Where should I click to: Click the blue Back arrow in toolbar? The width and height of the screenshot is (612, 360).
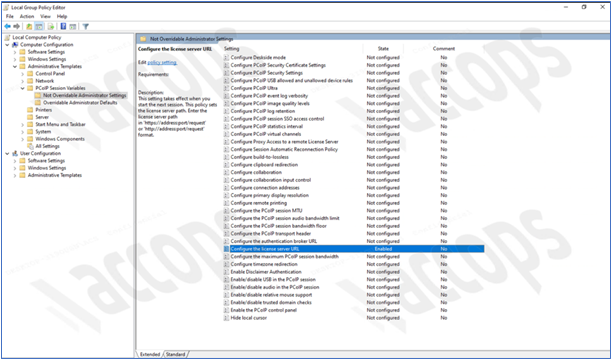click(7, 27)
